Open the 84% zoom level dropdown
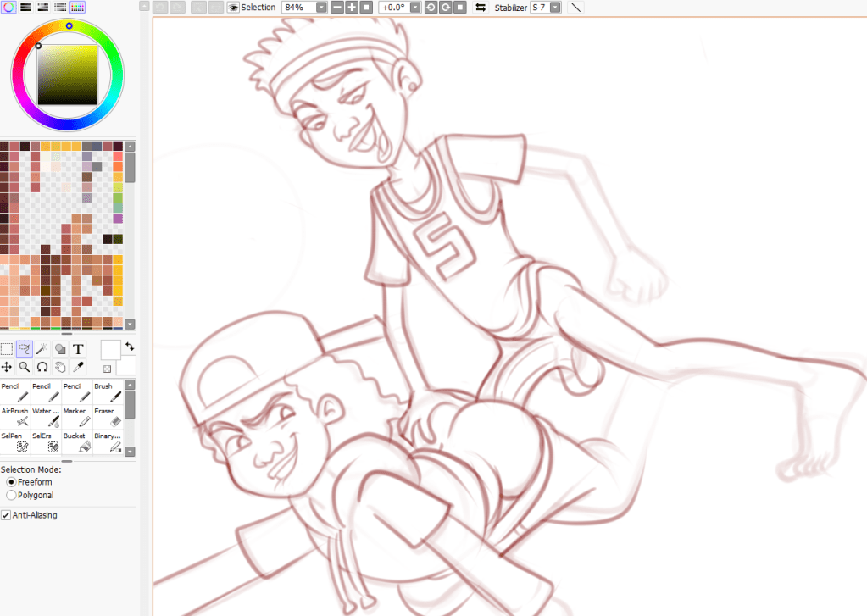This screenshot has width=867, height=616. [x=321, y=8]
